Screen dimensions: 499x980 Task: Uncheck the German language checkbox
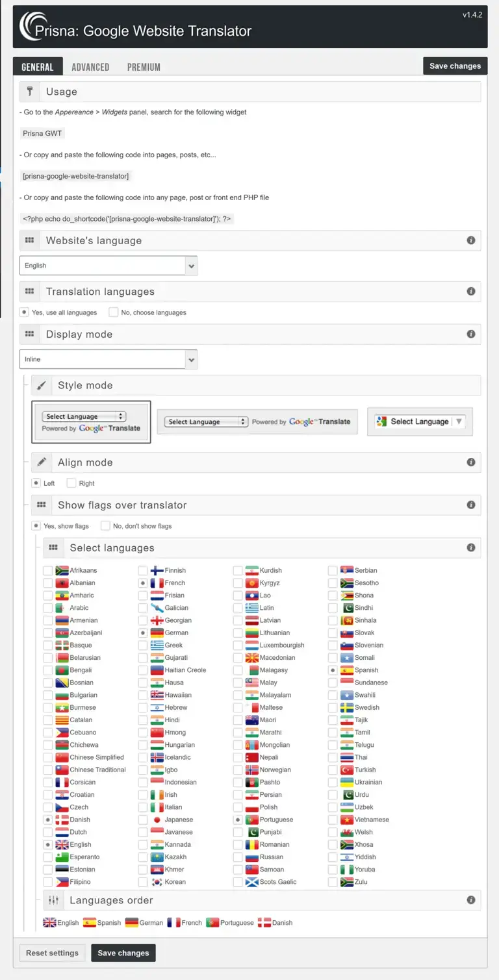coord(142,633)
